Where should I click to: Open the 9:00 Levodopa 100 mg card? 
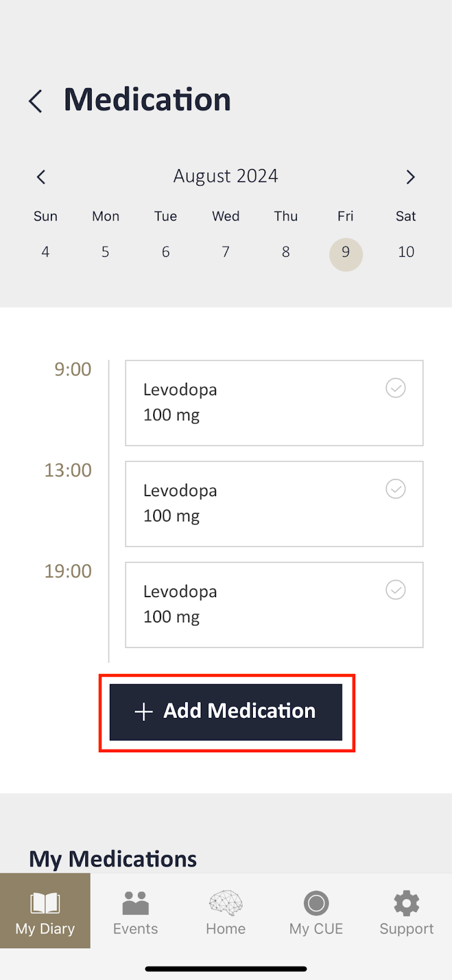(257, 403)
